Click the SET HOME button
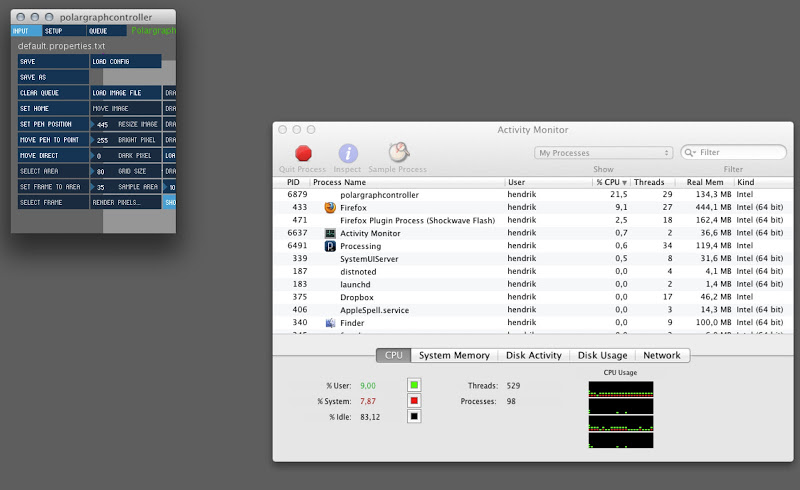 tap(53, 108)
